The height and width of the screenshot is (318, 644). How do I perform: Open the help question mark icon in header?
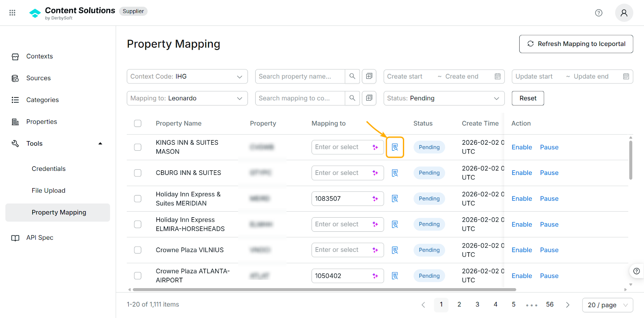599,13
